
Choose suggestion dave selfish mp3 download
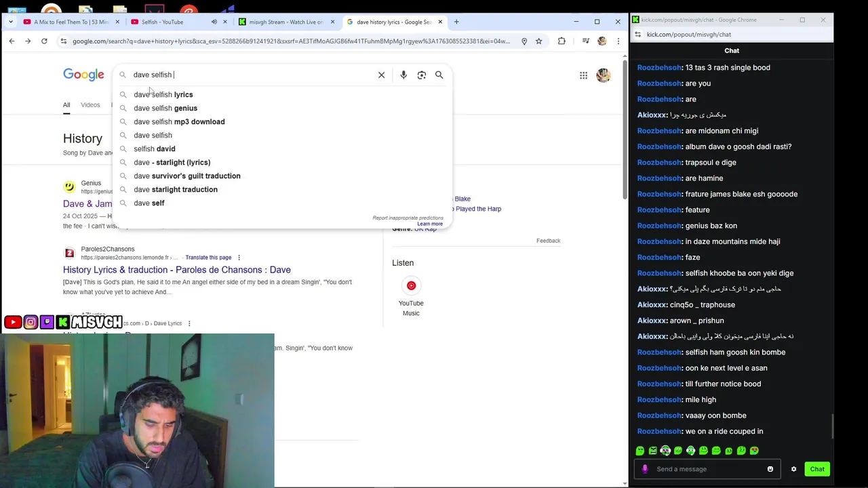(282, 121)
